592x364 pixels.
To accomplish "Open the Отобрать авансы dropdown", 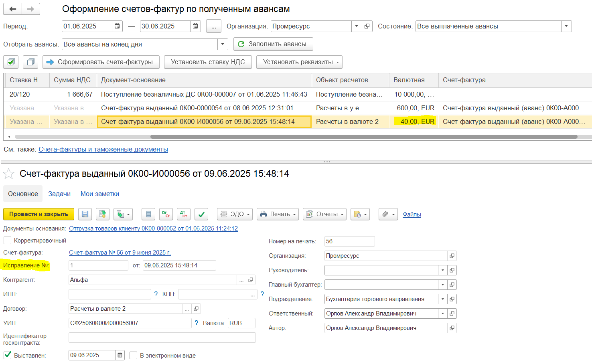I will click(x=223, y=44).
